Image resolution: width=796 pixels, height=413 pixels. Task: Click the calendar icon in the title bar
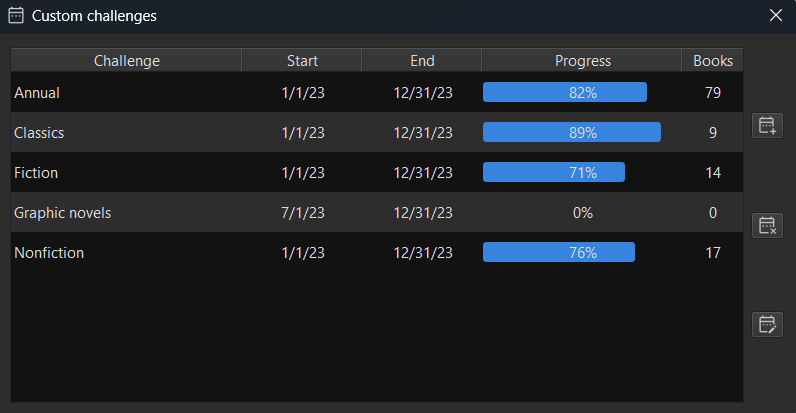pos(16,16)
